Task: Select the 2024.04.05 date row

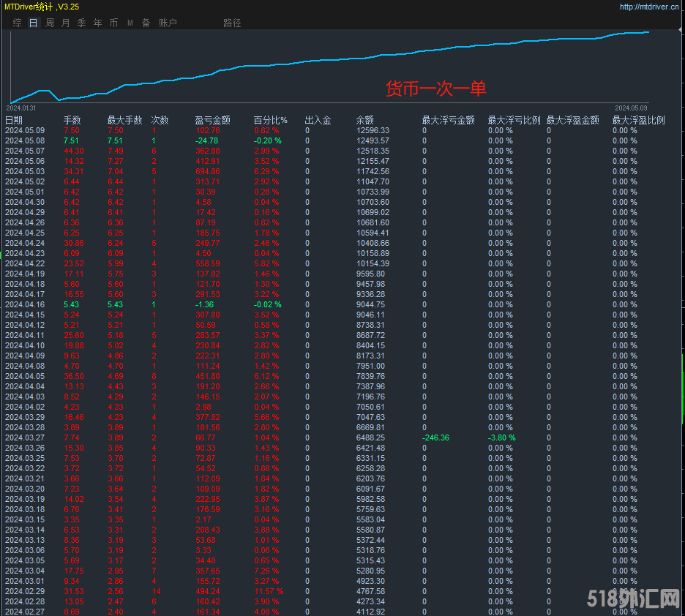Action: [x=25, y=376]
